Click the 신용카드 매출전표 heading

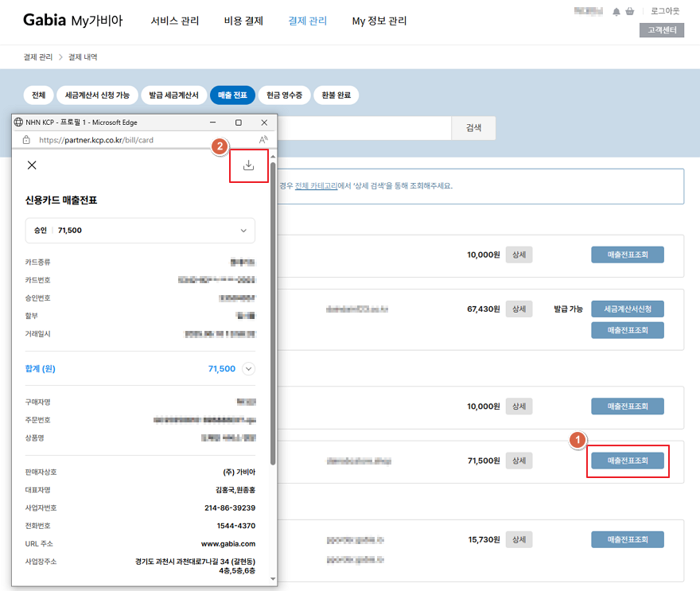[x=61, y=200]
